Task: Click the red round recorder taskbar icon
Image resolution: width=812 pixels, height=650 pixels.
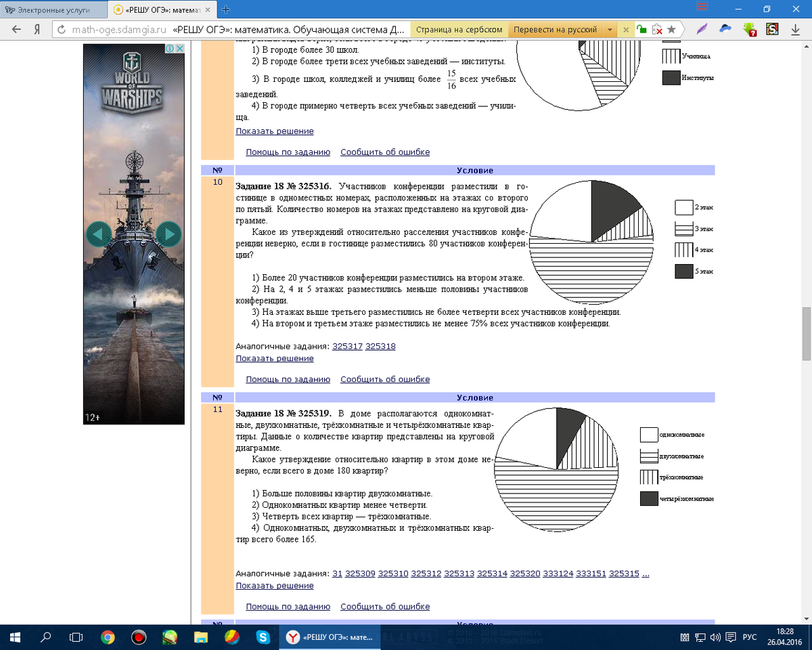Action: 139,637
